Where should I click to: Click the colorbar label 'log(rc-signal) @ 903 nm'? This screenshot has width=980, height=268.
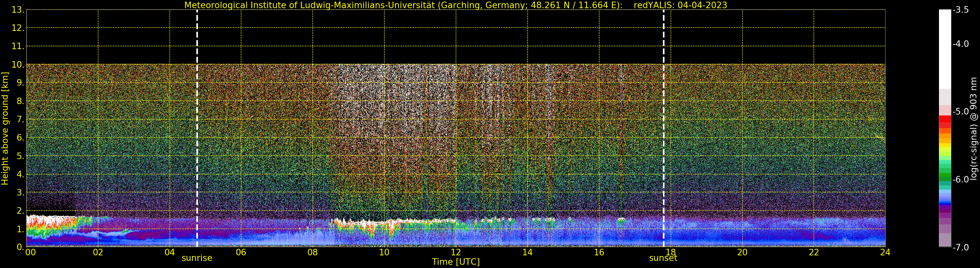pos(974,128)
